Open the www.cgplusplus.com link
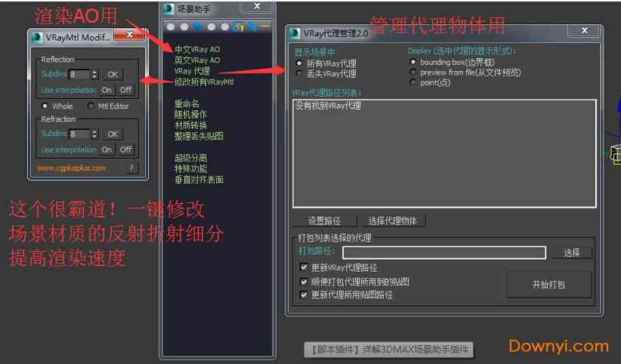The height and width of the screenshot is (364, 621). 71,168
